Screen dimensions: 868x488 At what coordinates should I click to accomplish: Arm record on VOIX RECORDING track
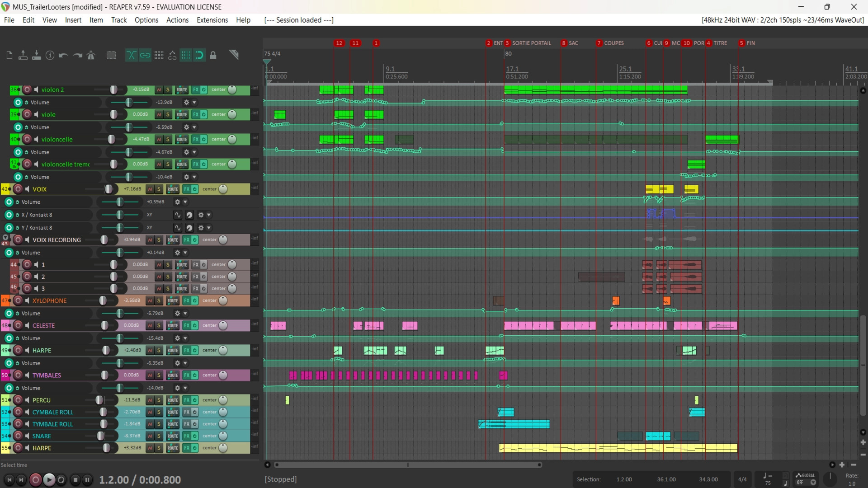[x=18, y=240]
